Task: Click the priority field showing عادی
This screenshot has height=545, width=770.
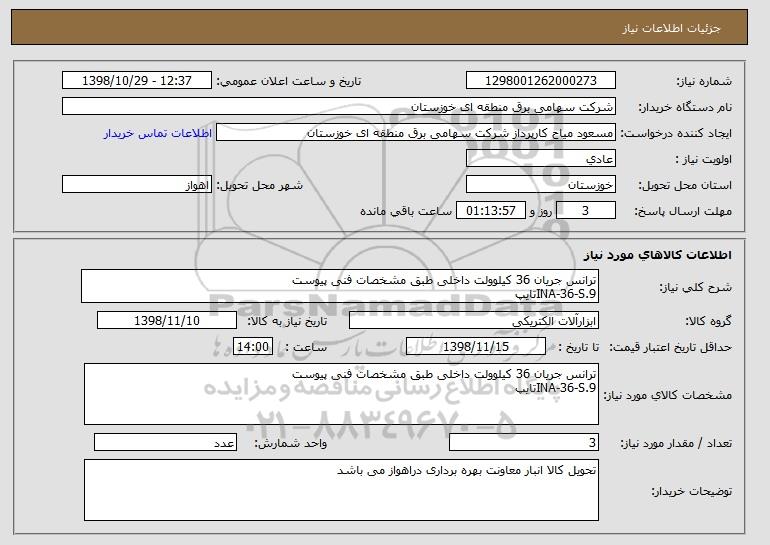Action: pos(541,159)
